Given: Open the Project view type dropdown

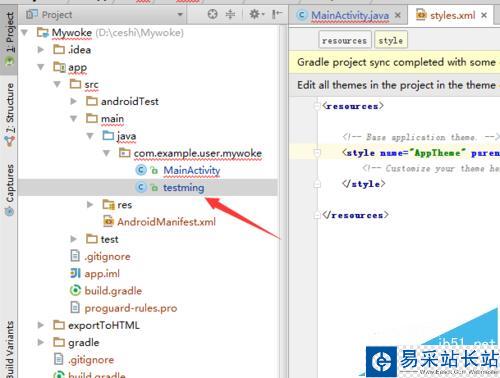Looking at the screenshot, I should pyautogui.click(x=180, y=15).
